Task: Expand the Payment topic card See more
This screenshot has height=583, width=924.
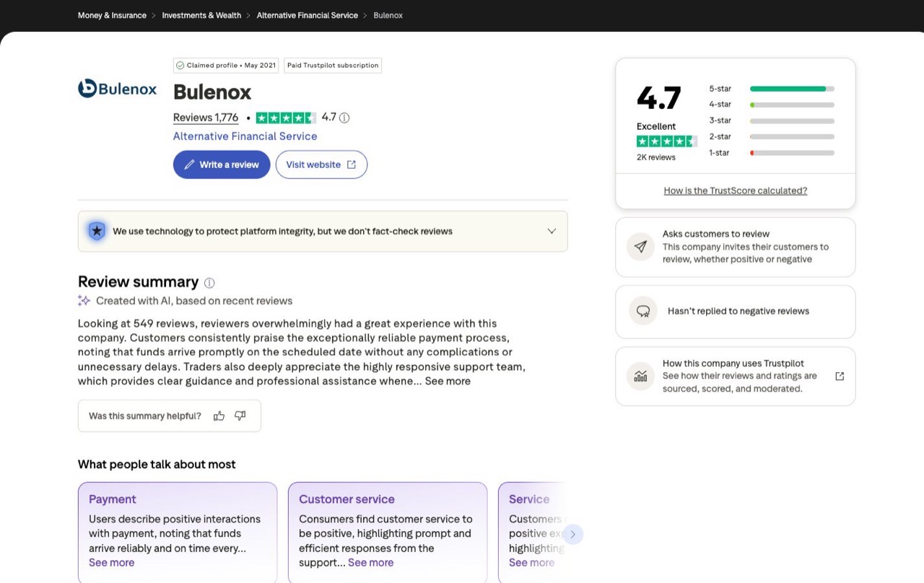Action: click(x=111, y=563)
